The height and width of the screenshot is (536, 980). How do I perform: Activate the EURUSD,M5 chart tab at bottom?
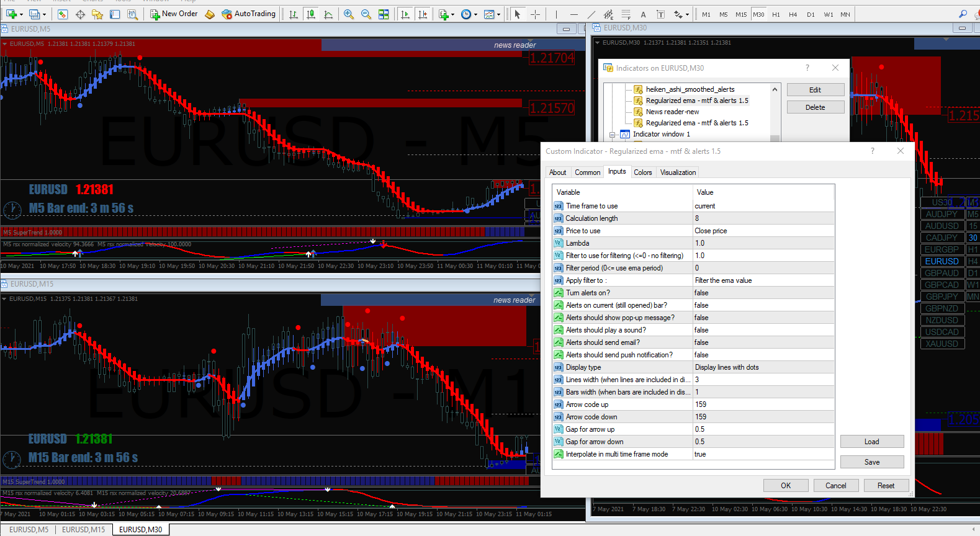[29, 530]
